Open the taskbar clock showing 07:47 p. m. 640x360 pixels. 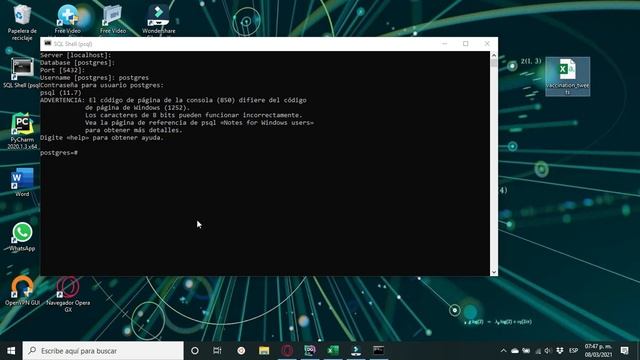(x=598, y=351)
